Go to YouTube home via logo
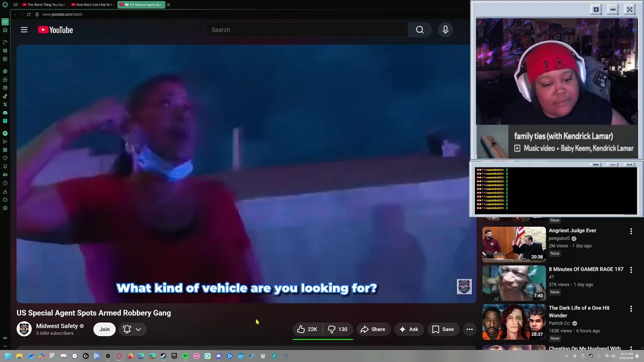 (55, 30)
